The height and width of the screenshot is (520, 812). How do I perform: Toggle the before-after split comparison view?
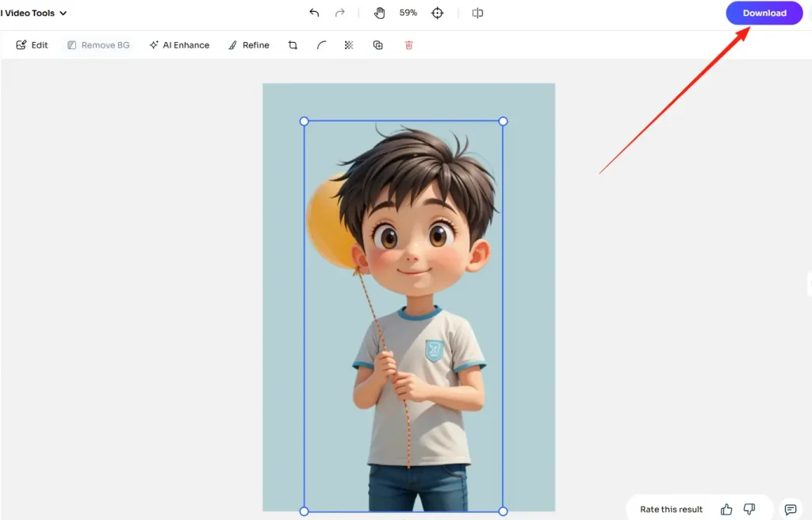477,13
